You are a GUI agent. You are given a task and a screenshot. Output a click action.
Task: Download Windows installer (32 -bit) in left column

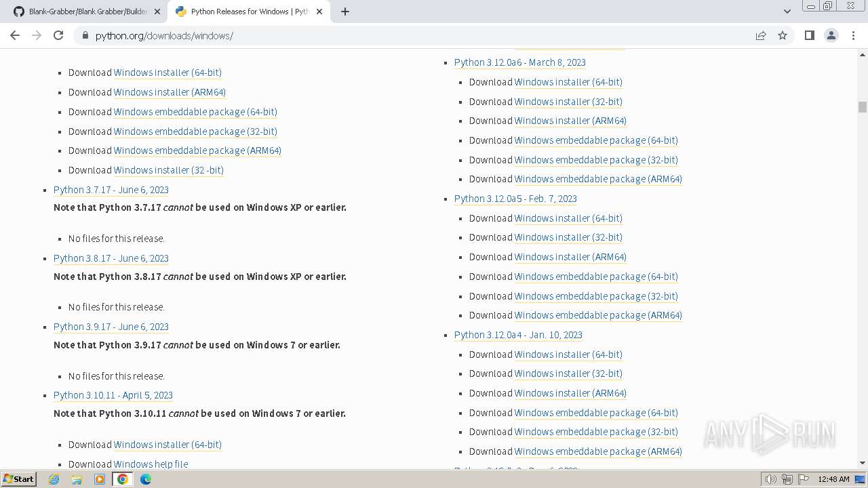[169, 170]
